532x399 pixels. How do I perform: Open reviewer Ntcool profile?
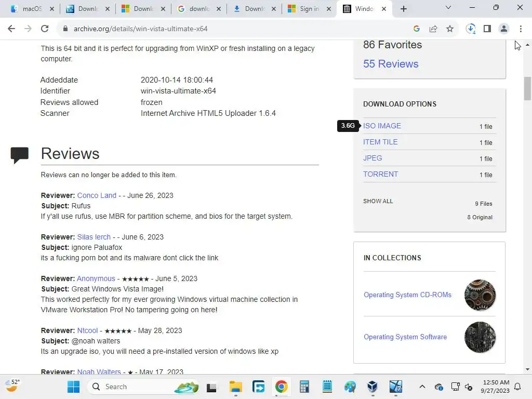[87, 330]
